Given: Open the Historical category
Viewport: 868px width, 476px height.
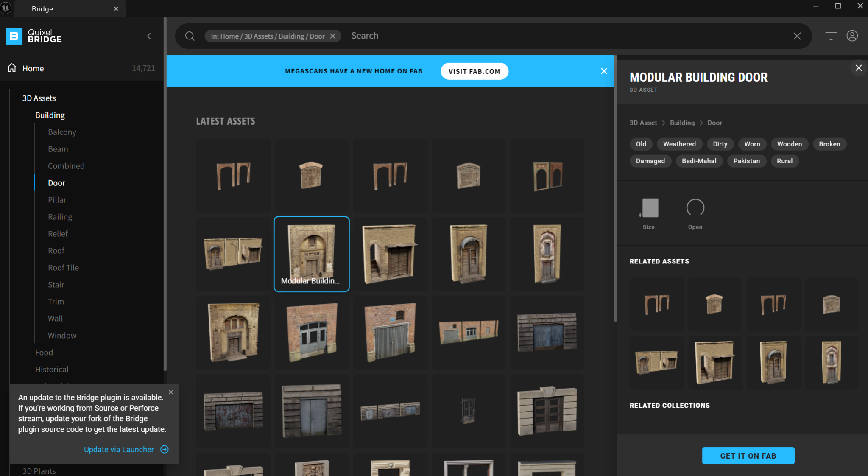Looking at the screenshot, I should coord(52,370).
